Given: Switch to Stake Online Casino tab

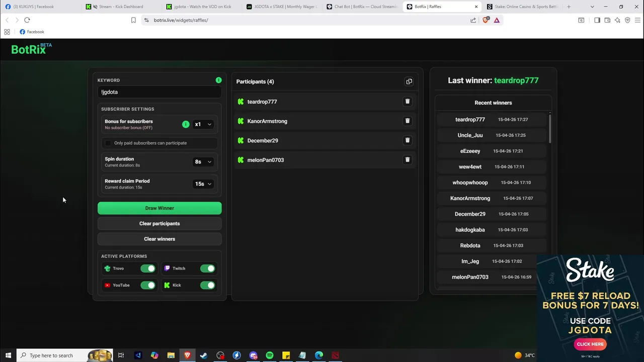Looking at the screenshot, I should tap(523, 7).
